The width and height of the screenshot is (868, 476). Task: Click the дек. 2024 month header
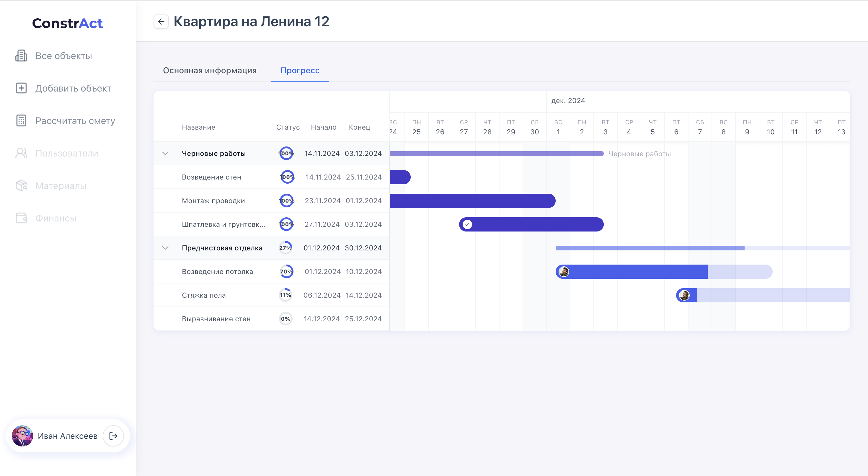(x=568, y=100)
